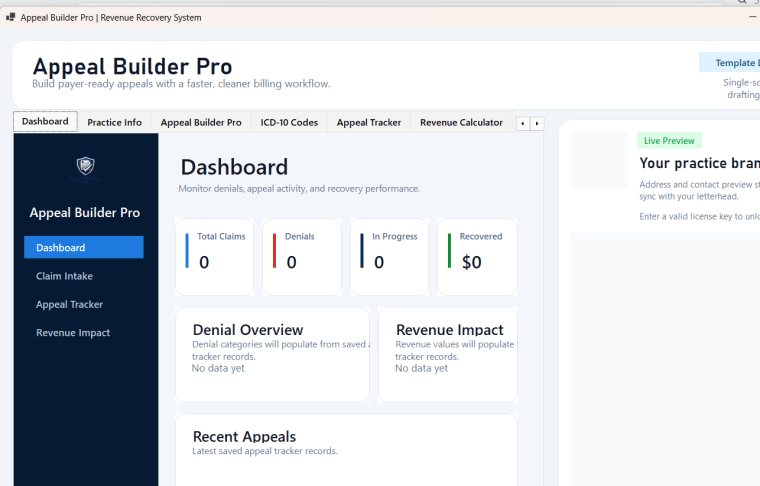Click the Recent Appeals heading
Screen dimensions: 760x486
click(244, 437)
